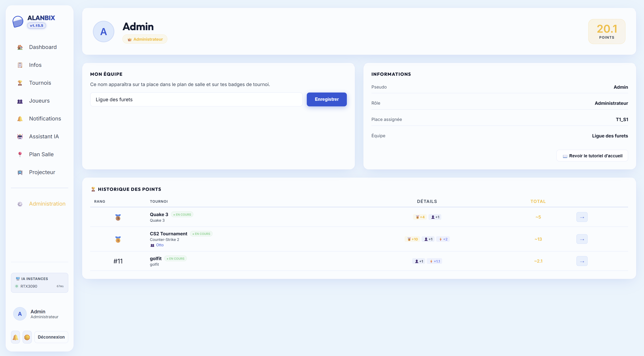Click the ~5 total for Quake 3
This screenshot has width=644, height=356.
tap(538, 217)
